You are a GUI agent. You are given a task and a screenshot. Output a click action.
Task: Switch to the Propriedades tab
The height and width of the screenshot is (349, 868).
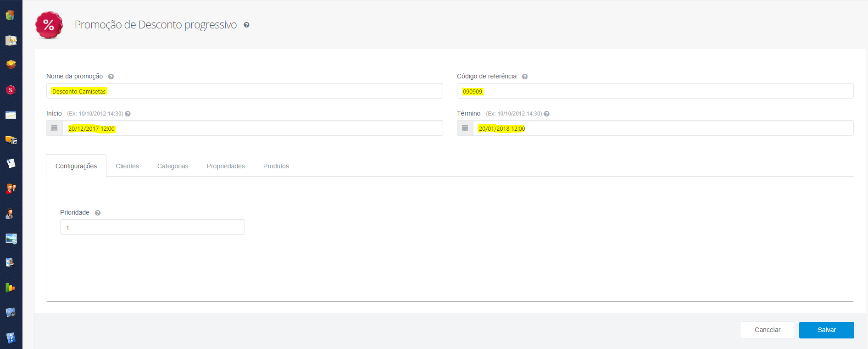click(x=226, y=166)
